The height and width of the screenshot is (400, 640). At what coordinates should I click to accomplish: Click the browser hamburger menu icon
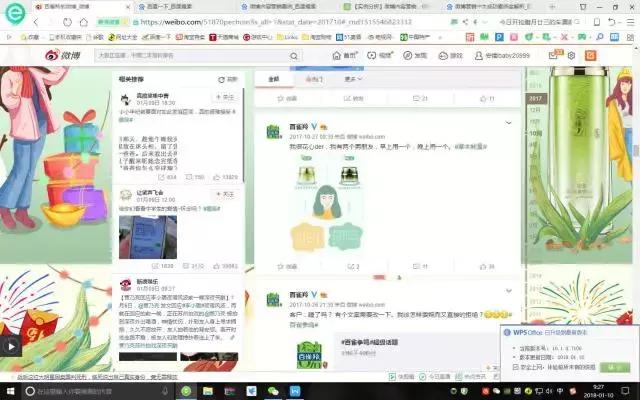630,22
